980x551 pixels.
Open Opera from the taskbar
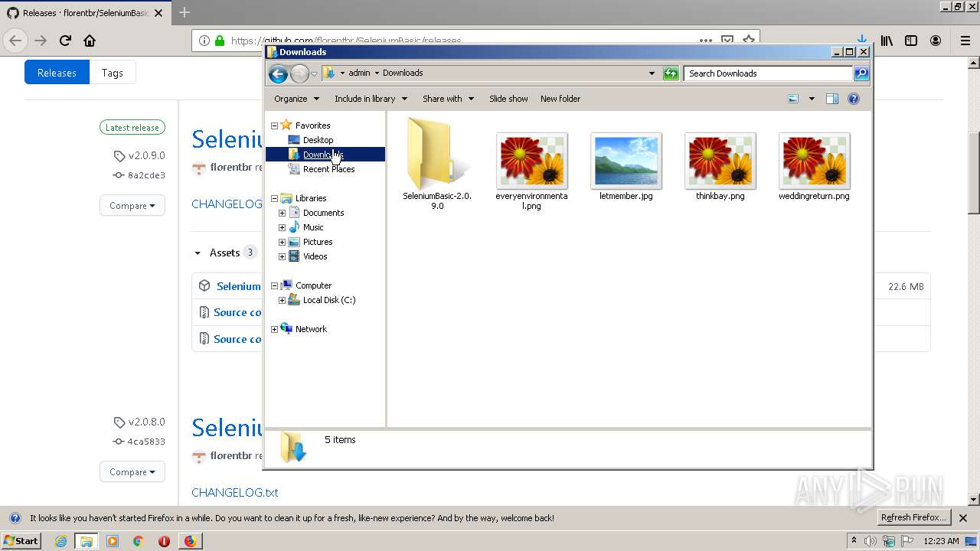[x=164, y=541]
